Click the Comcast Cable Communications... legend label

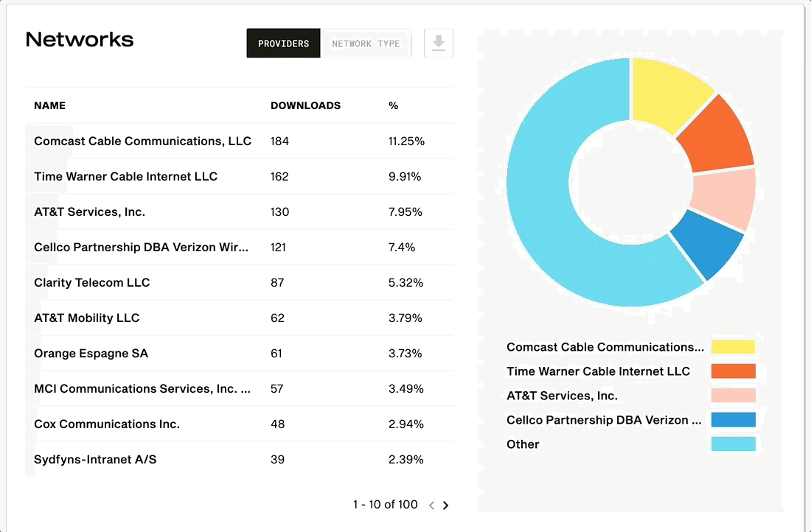click(x=605, y=347)
